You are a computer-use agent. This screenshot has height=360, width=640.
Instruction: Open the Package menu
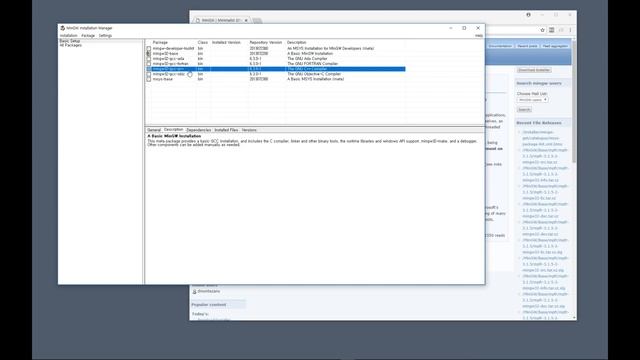pos(88,36)
